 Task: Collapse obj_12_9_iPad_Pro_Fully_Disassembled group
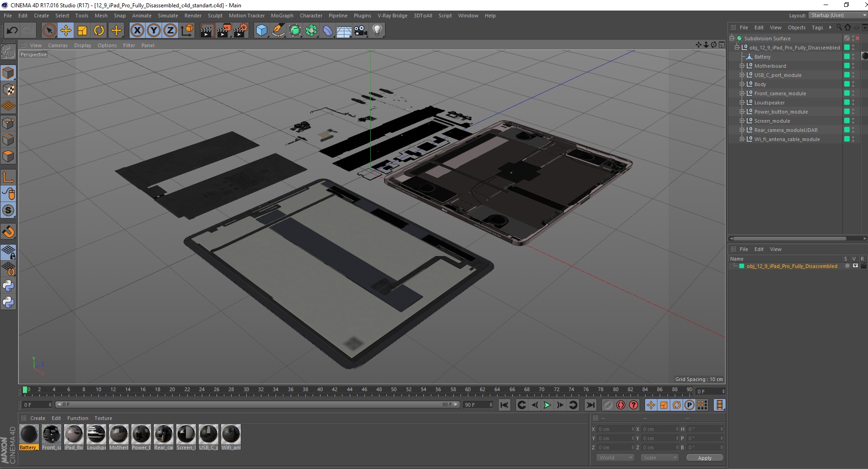click(737, 48)
